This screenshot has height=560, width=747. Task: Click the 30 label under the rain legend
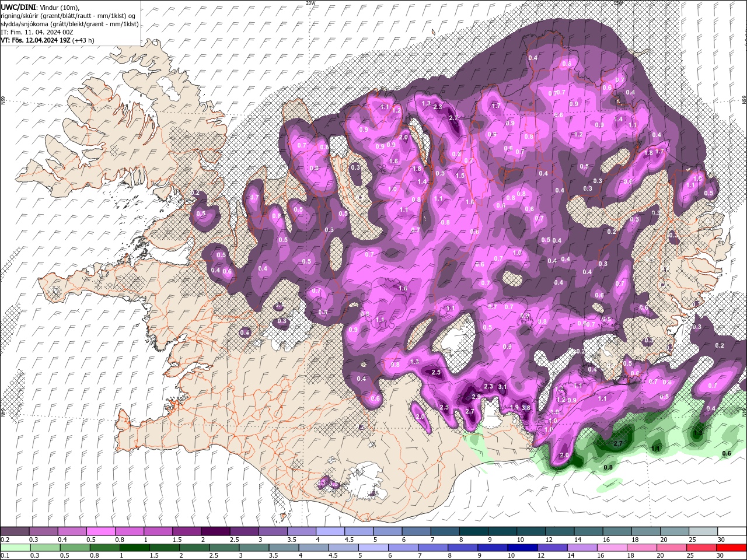click(721, 556)
